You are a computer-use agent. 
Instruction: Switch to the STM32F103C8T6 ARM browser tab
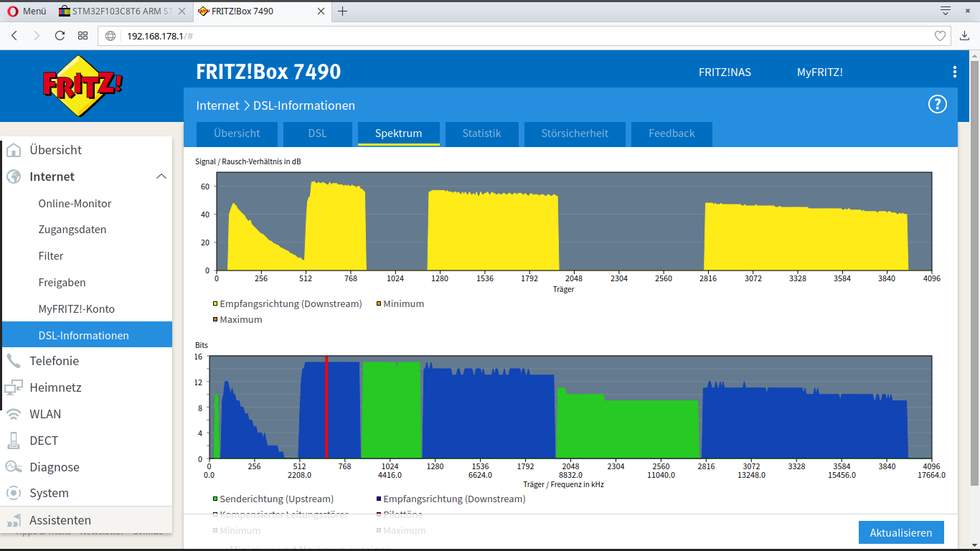pyautogui.click(x=121, y=11)
